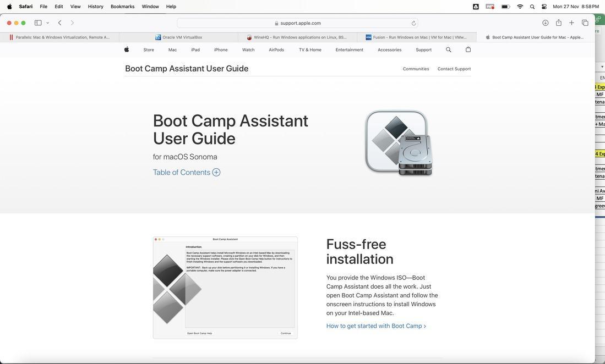Open the shopping bag icon
Viewport: 605px width, 364px height.
[x=468, y=49]
